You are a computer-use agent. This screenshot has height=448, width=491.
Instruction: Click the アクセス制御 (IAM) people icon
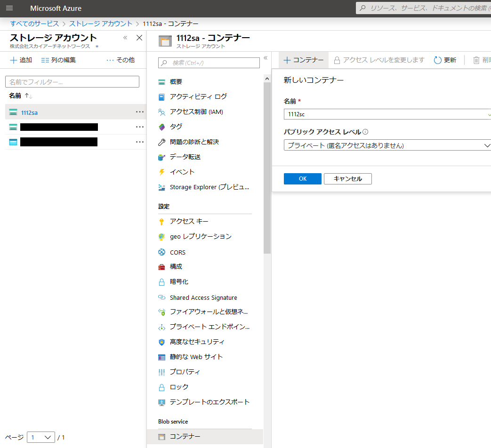point(161,112)
